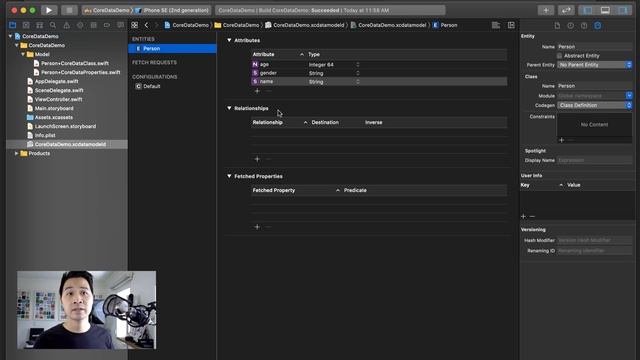Image resolution: width=640 pixels, height=360 pixels.
Task: Choose the CoreDataDemo scheme in toolbar
Action: [x=108, y=10]
